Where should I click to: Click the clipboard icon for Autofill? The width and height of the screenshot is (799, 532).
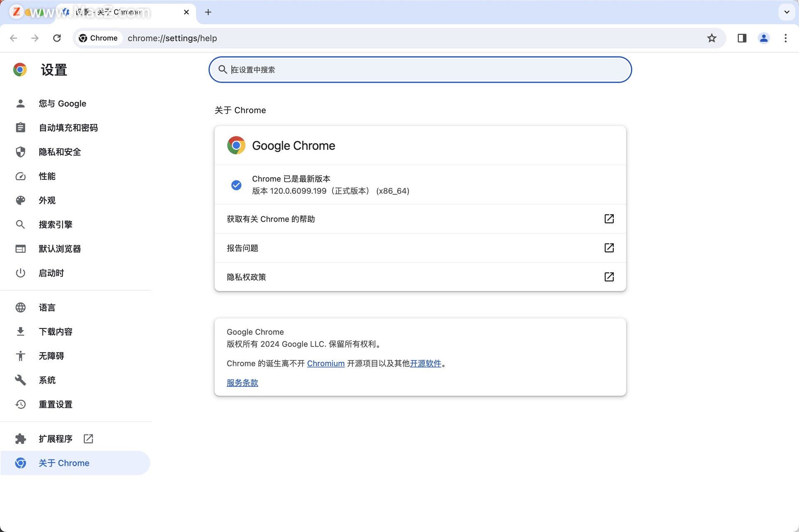[20, 128]
